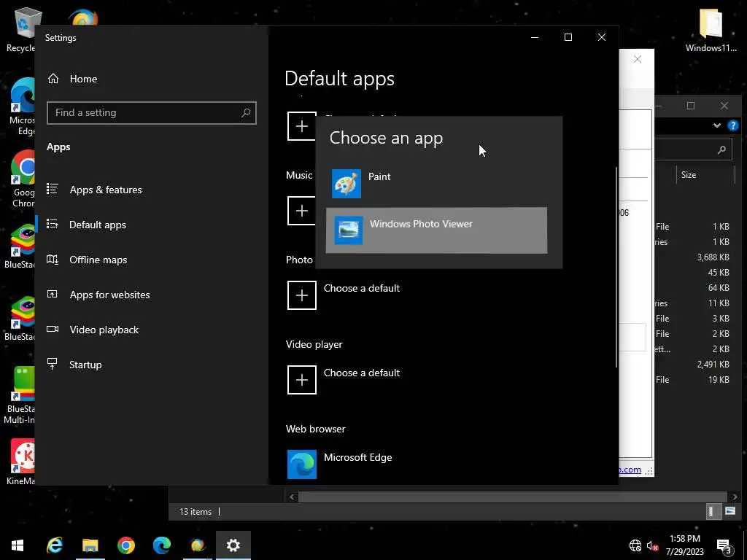Click the network globe tray icon
The width and height of the screenshot is (747, 560).
(635, 545)
